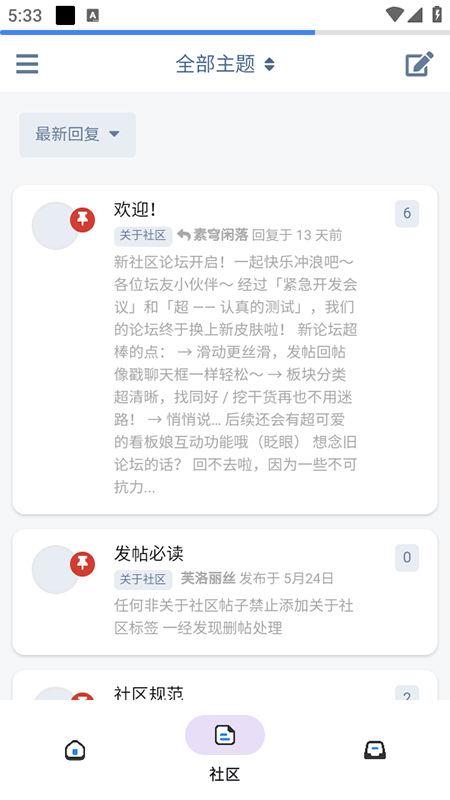The image size is (450, 800).
Task: Open the hamburger navigation menu
Action: (27, 64)
